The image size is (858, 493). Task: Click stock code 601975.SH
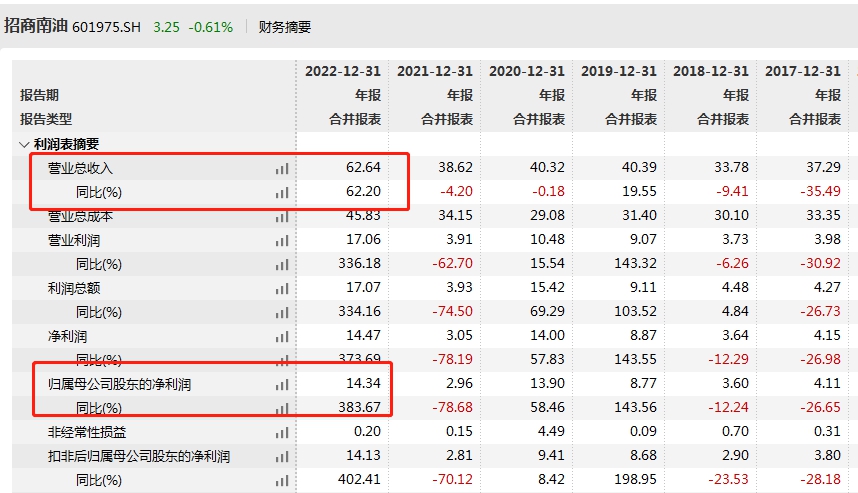(x=106, y=27)
